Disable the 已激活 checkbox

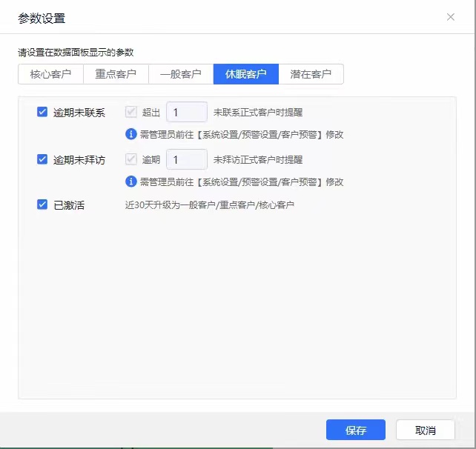[42, 204]
